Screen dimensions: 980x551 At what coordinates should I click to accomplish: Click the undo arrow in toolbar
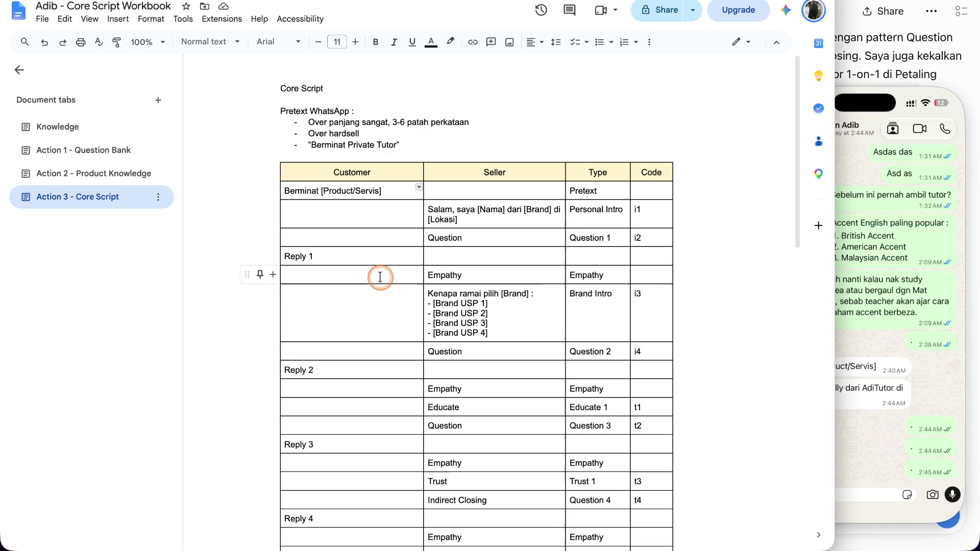[x=44, y=42]
